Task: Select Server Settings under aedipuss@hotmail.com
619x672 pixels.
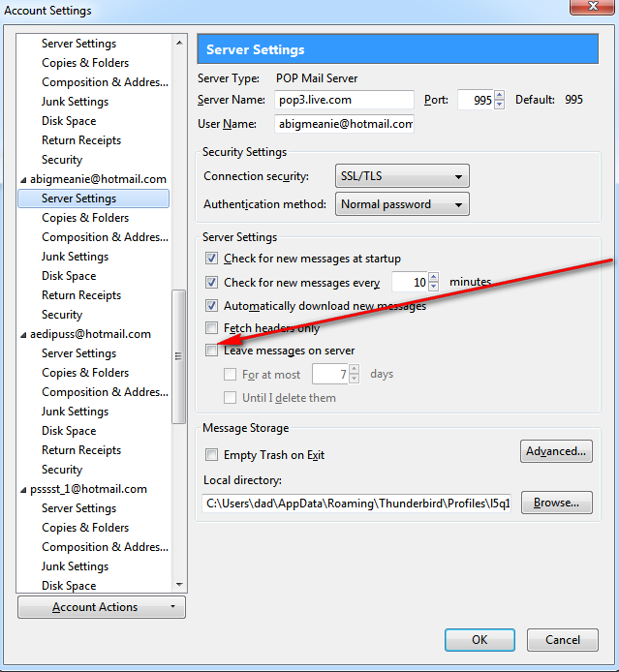Action: [78, 353]
